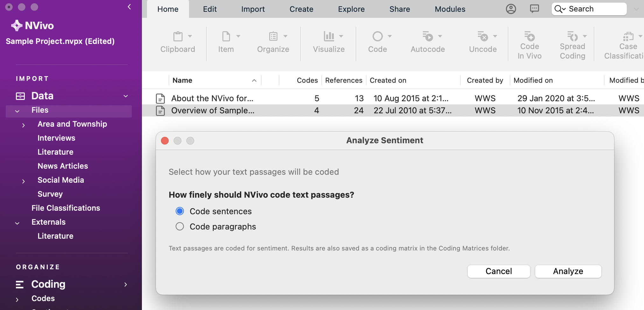Select the Autocode tool icon
Viewport: 644px width, 310px height.
click(x=428, y=37)
